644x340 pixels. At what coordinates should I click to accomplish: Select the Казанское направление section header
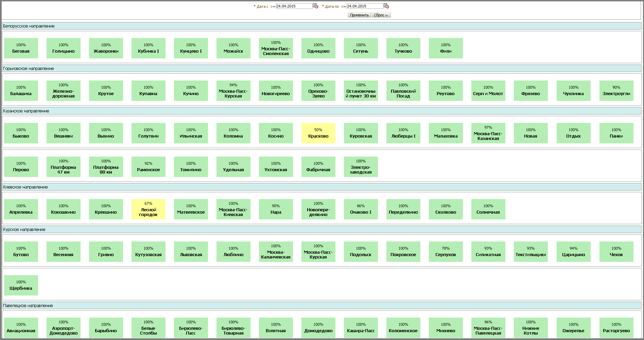click(321, 111)
